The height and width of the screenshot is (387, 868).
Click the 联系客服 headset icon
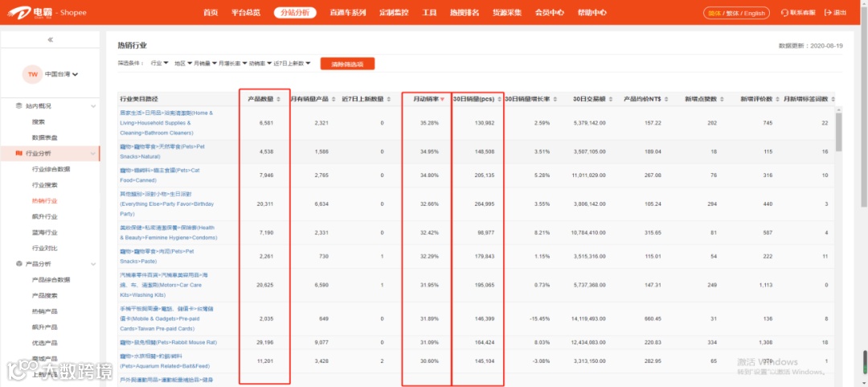pos(784,13)
